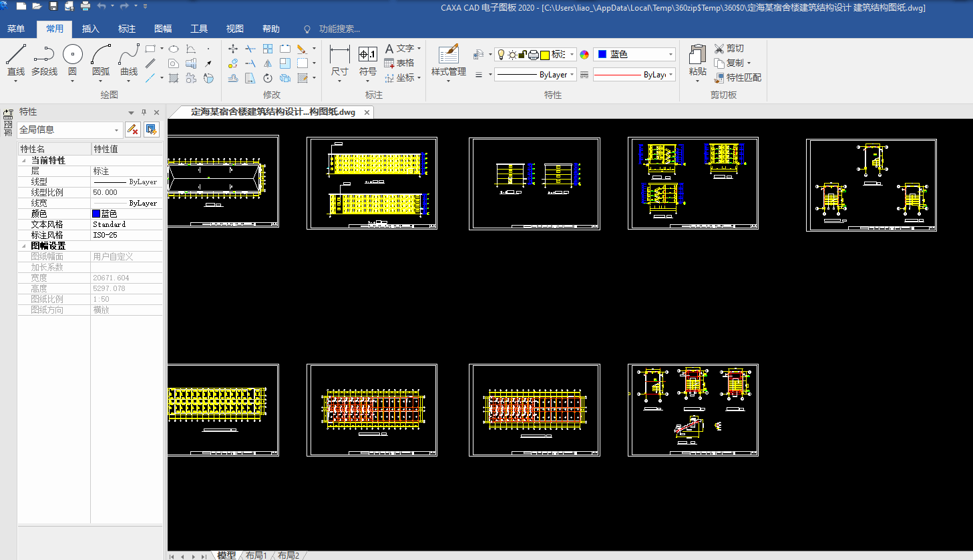Select the 多段线 polyline tool

tap(44, 60)
